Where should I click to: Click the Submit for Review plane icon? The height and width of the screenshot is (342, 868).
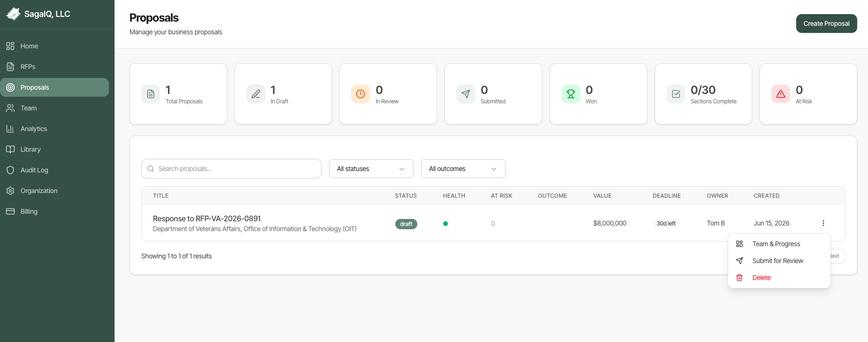click(x=739, y=261)
